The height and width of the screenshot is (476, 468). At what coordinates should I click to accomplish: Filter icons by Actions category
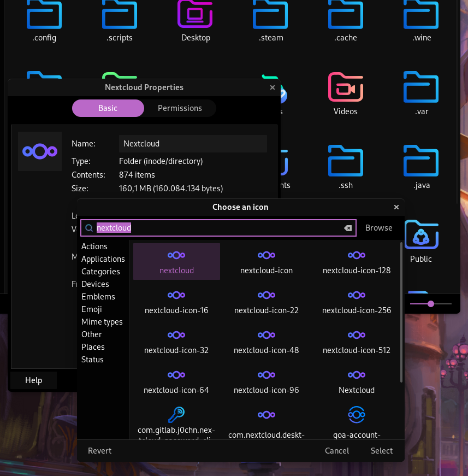[94, 246]
